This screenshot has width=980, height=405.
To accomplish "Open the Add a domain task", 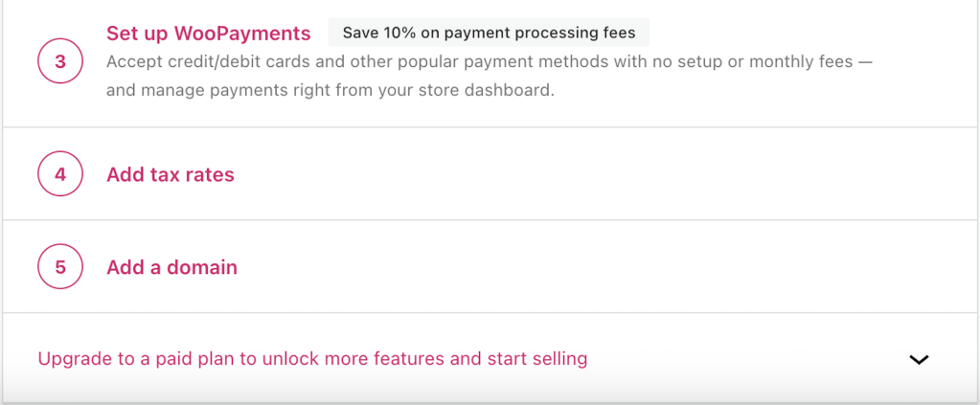I will coord(171,267).
